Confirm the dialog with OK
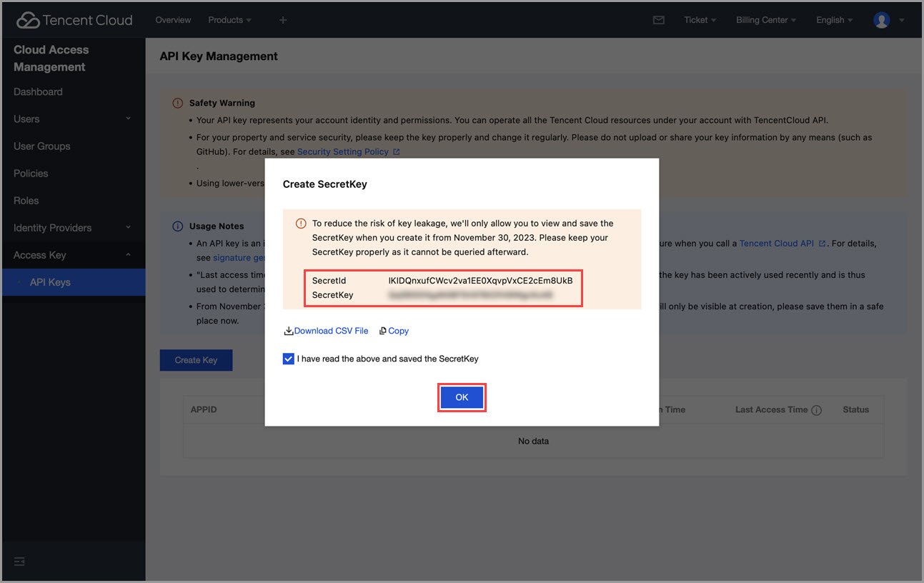The width and height of the screenshot is (924, 583). click(462, 397)
